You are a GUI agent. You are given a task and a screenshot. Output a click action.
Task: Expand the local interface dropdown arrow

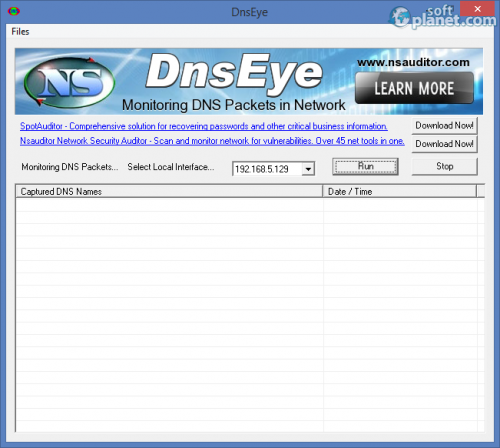coord(308,169)
